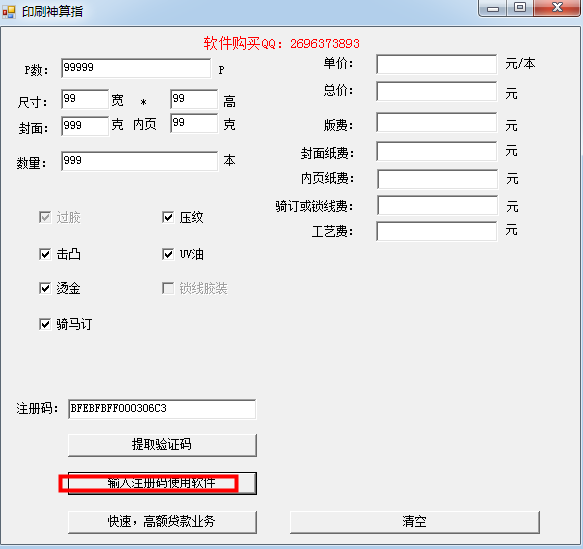This screenshot has width=583, height=549.
Task: Click the 骑订或锁线费 output field
Action: point(437,206)
